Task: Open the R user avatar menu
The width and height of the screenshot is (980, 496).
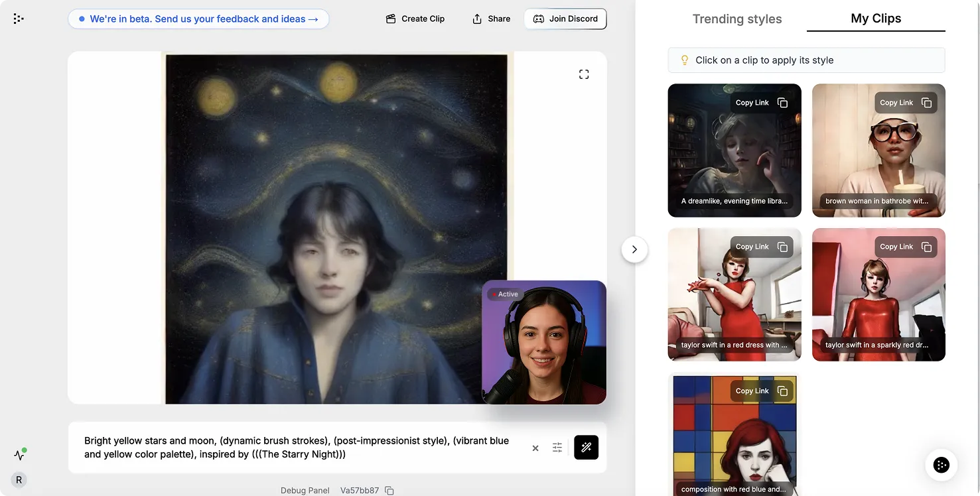Action: (19, 480)
